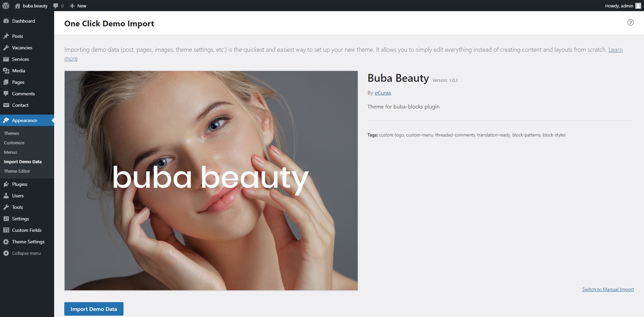Open the Howdy, admin account menu
644x317 pixels.
click(619, 6)
